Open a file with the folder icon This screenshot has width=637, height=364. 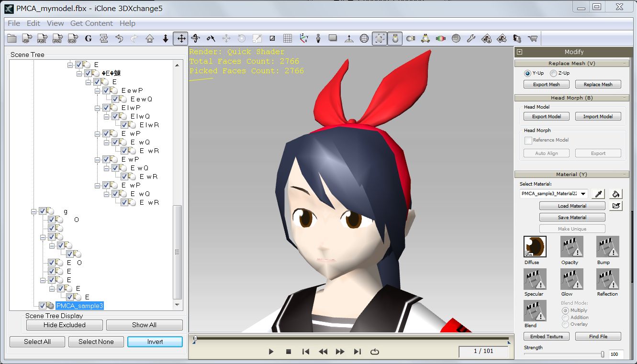point(12,38)
